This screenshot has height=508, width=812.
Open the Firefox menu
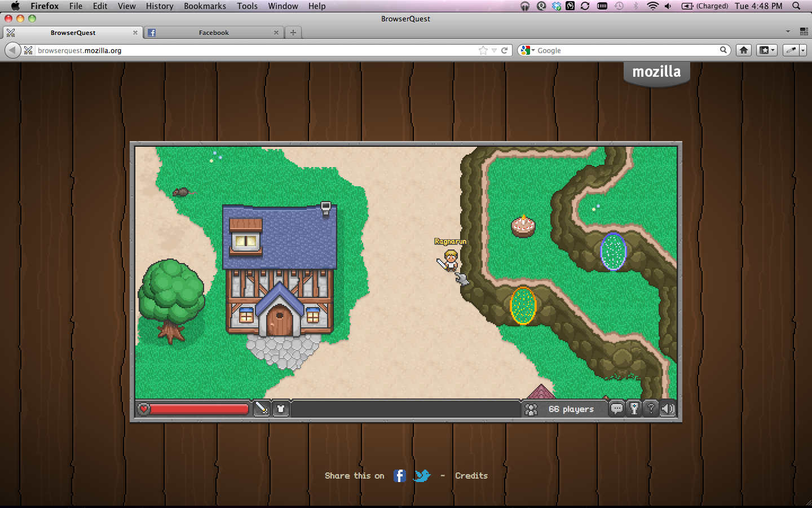point(45,6)
